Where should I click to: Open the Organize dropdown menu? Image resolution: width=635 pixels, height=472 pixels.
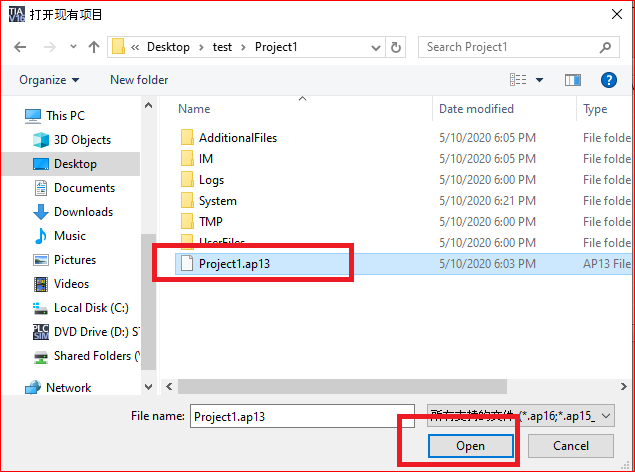[48, 80]
